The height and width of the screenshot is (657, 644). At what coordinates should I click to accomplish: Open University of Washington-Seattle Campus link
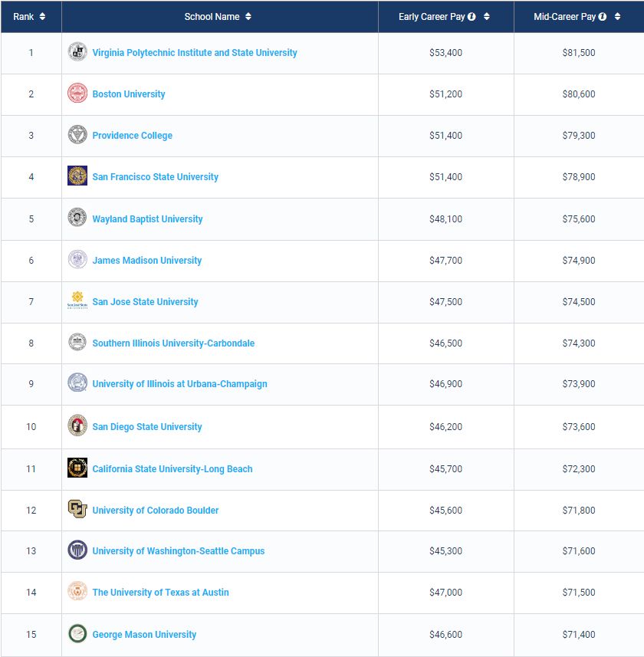point(179,551)
